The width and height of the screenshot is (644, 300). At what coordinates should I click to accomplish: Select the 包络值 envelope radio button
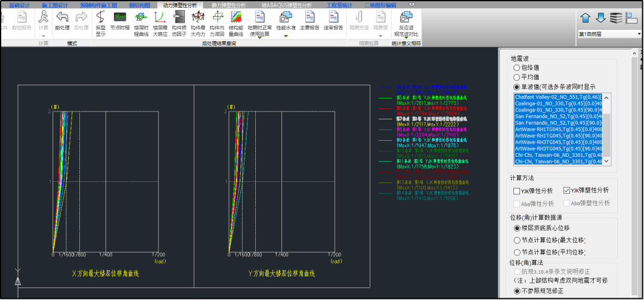516,67
